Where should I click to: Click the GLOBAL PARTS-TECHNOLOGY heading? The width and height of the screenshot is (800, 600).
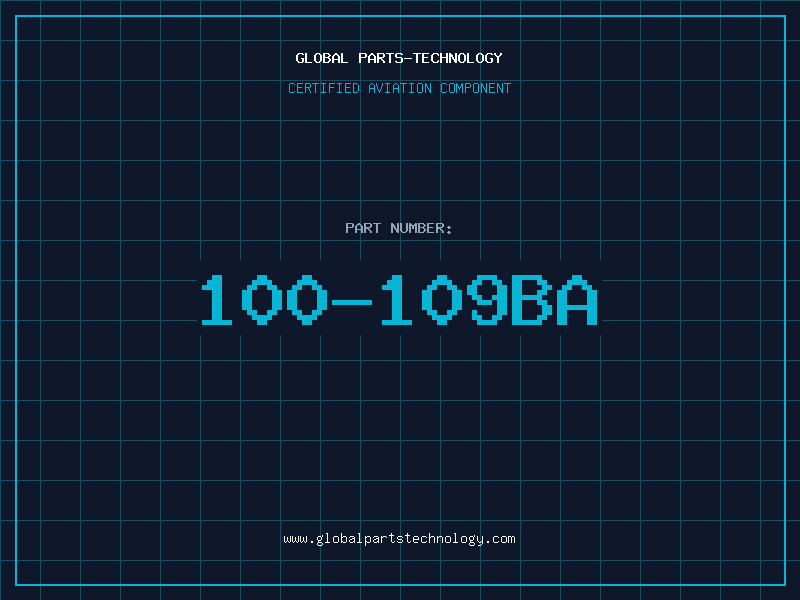[399, 58]
